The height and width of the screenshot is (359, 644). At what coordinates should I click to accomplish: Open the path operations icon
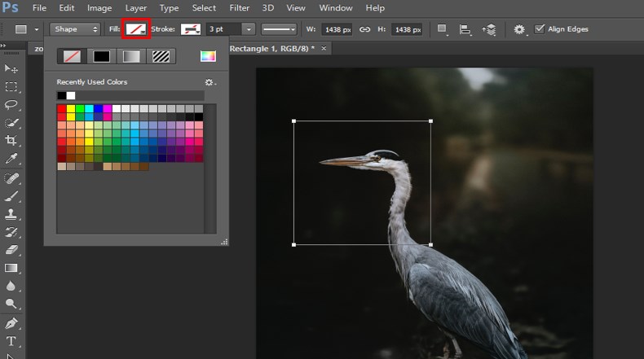pos(442,29)
